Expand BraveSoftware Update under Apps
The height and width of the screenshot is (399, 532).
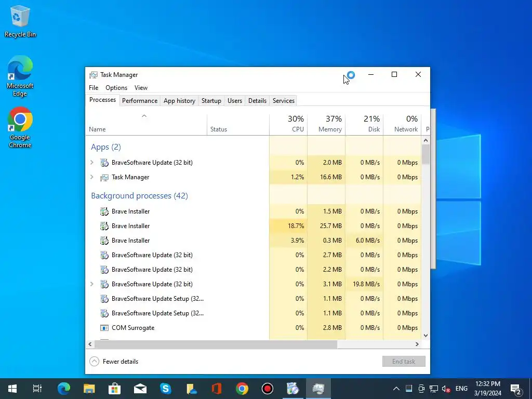tap(91, 163)
